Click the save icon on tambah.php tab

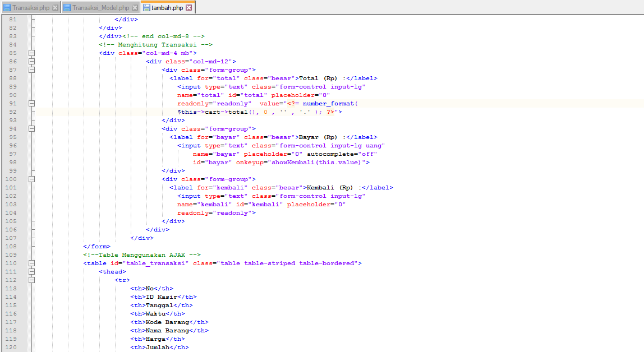[x=146, y=8]
